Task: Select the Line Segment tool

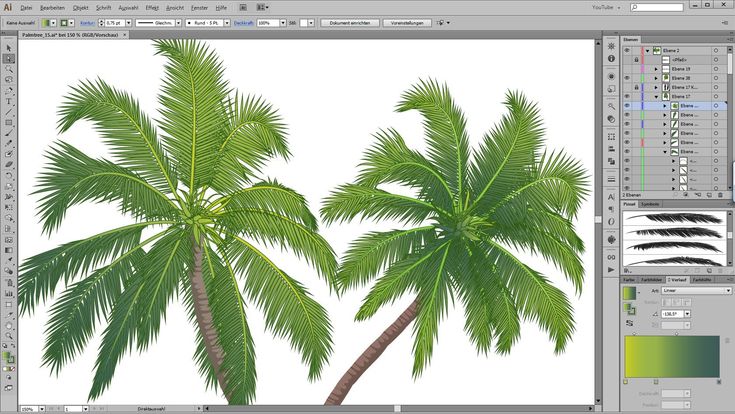Action: [9, 112]
